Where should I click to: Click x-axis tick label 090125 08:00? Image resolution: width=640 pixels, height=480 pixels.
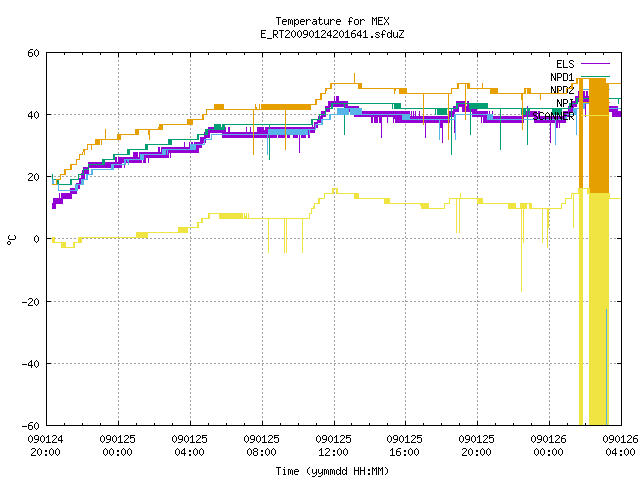262,446
